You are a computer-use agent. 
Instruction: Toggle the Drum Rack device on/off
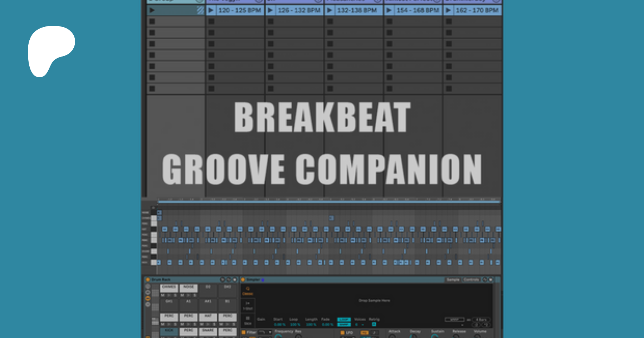tap(148, 280)
